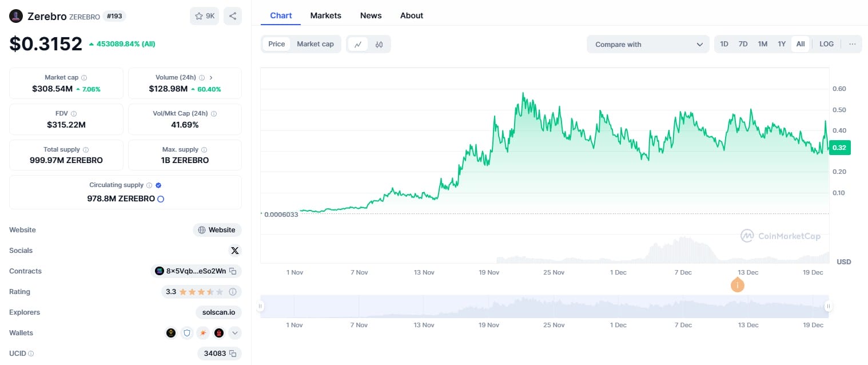Click the 1B ZEREBRO max supply
Image resolution: width=868 pixels, height=365 pixels.
tap(185, 160)
